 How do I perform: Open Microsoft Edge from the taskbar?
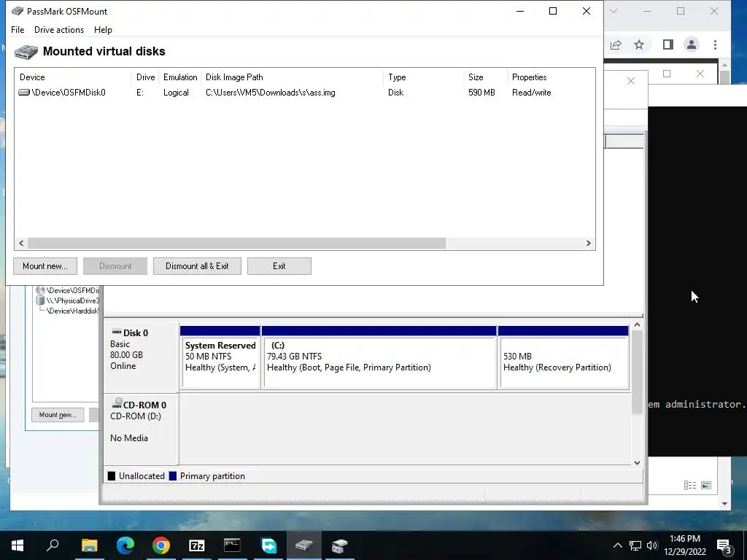click(125, 545)
